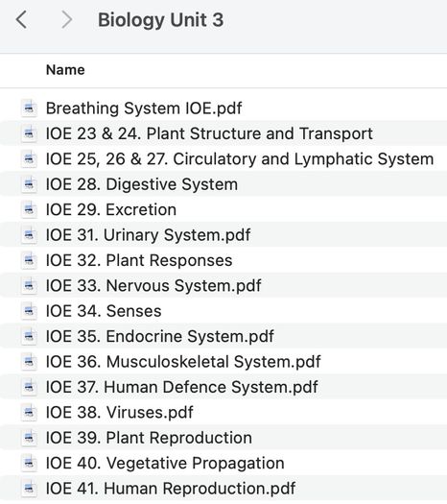Select the IOE 39. Plant Reproduction file
This screenshot has width=447, height=504.
pyautogui.click(x=223, y=438)
